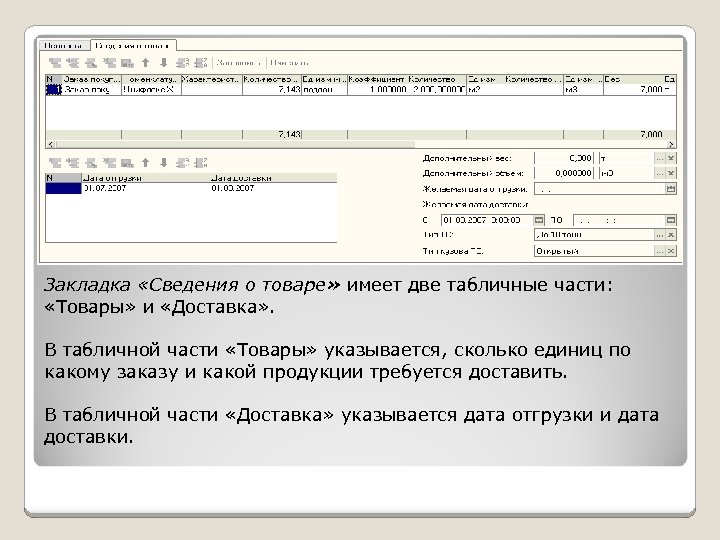Click Delete row icon above the delivery dates table
This screenshot has height=540, width=720.
coord(109,163)
